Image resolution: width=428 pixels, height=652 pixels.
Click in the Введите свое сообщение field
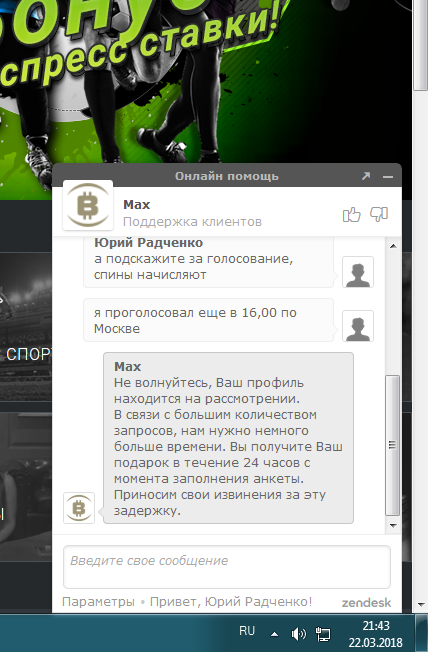[227, 567]
